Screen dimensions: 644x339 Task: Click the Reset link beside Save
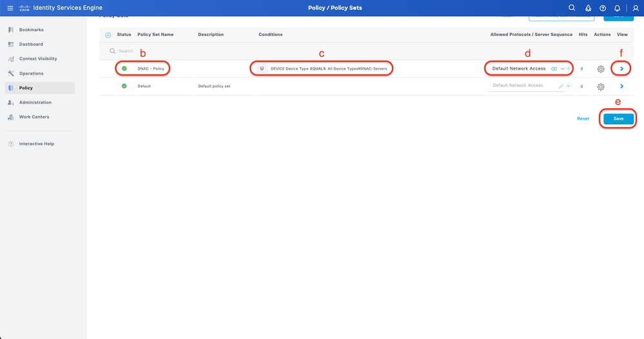coord(583,119)
